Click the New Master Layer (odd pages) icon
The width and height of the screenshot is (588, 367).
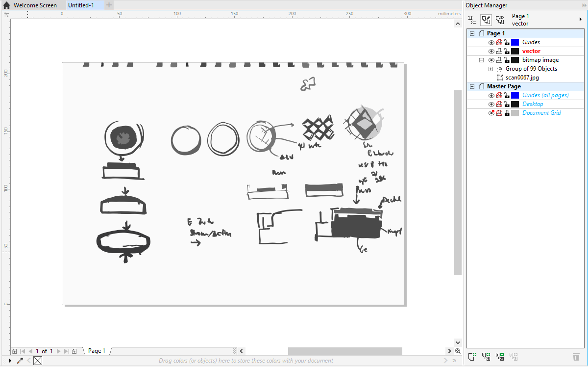(x=500, y=357)
